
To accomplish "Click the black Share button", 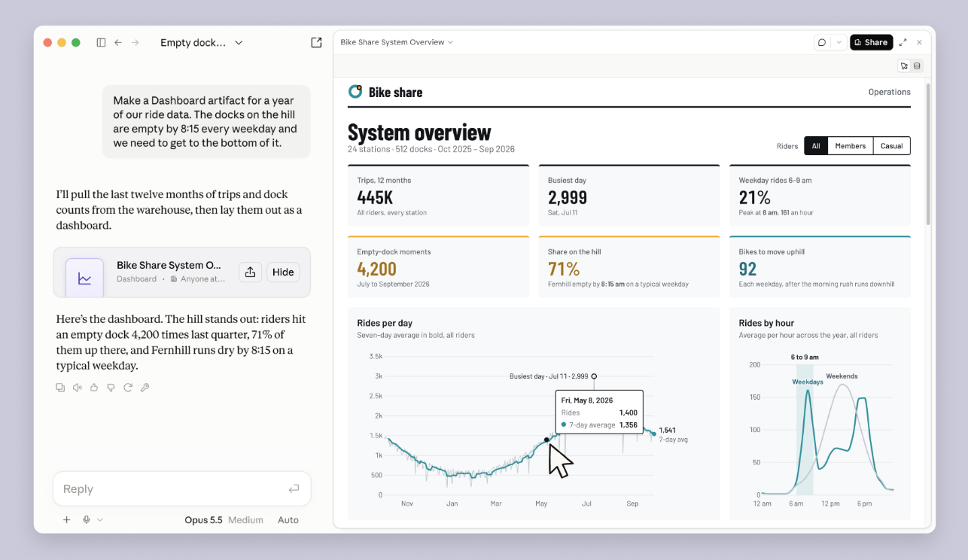I will pyautogui.click(x=872, y=43).
